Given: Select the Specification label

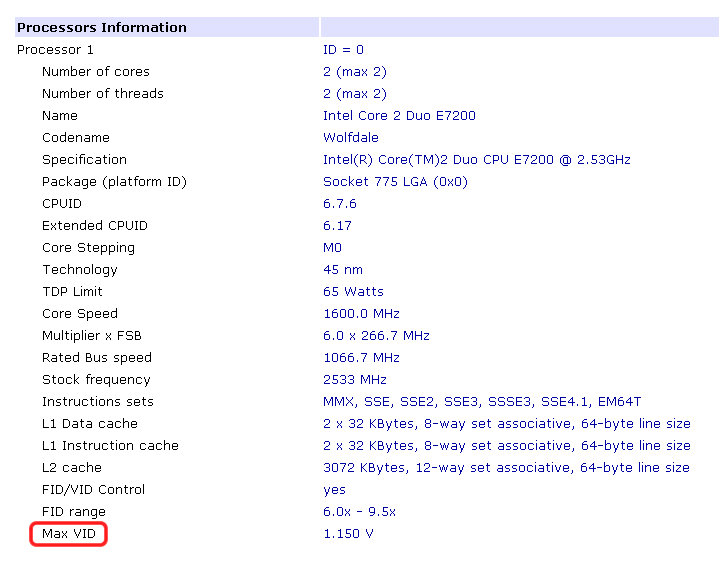Looking at the screenshot, I should click(84, 160).
